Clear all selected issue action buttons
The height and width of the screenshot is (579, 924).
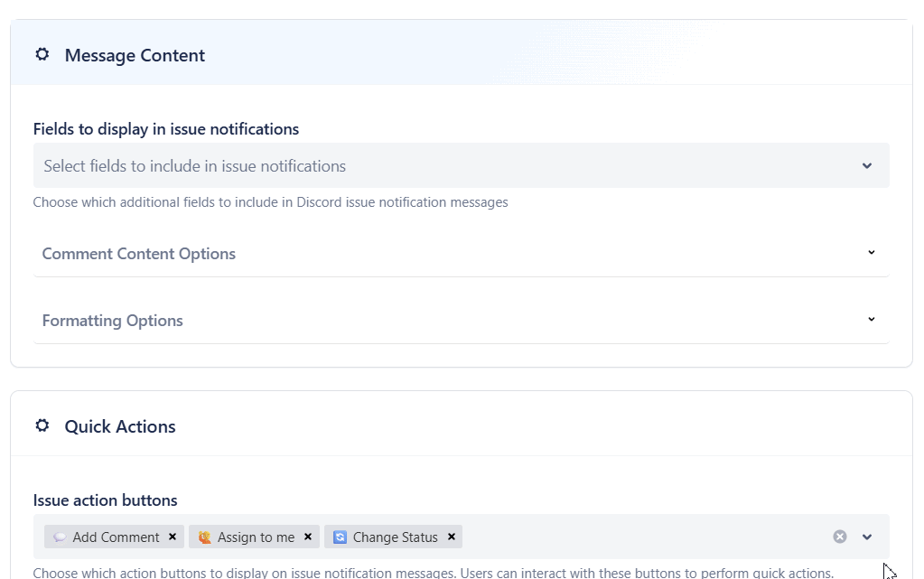point(838,537)
